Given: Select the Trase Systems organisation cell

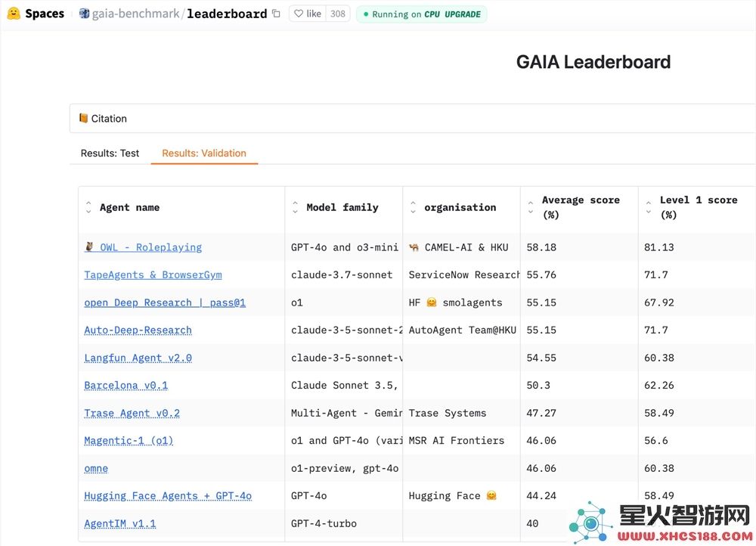Looking at the screenshot, I should (x=462, y=414).
